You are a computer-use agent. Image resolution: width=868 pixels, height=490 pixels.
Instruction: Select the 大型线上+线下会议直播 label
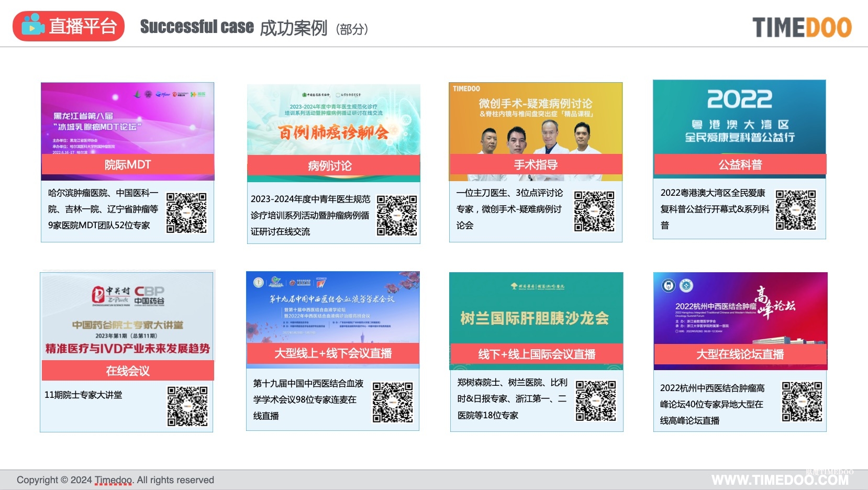333,353
